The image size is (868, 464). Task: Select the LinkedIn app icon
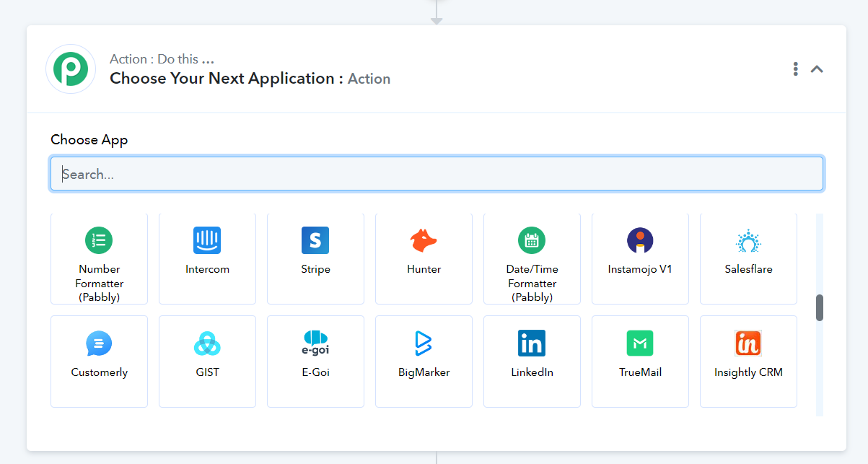click(532, 343)
